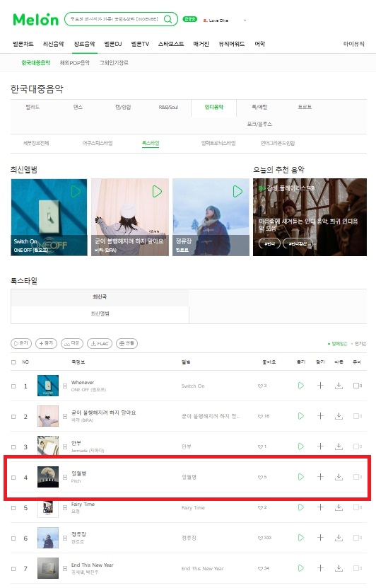The image size is (376, 588).
Task: Open the 해외POP음악 link
Action: click(x=74, y=63)
